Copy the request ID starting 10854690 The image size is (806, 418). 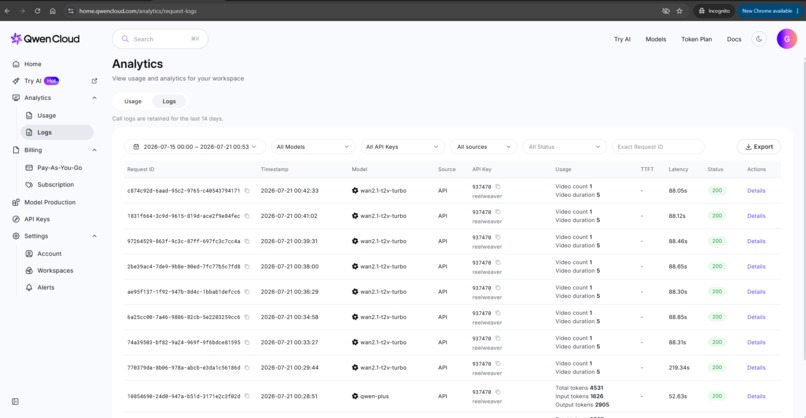point(247,396)
